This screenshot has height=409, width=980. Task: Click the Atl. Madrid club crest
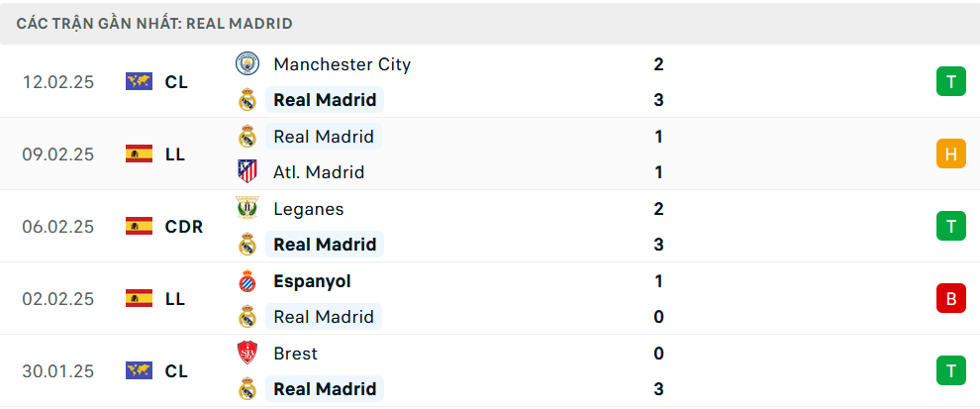pyautogui.click(x=246, y=172)
